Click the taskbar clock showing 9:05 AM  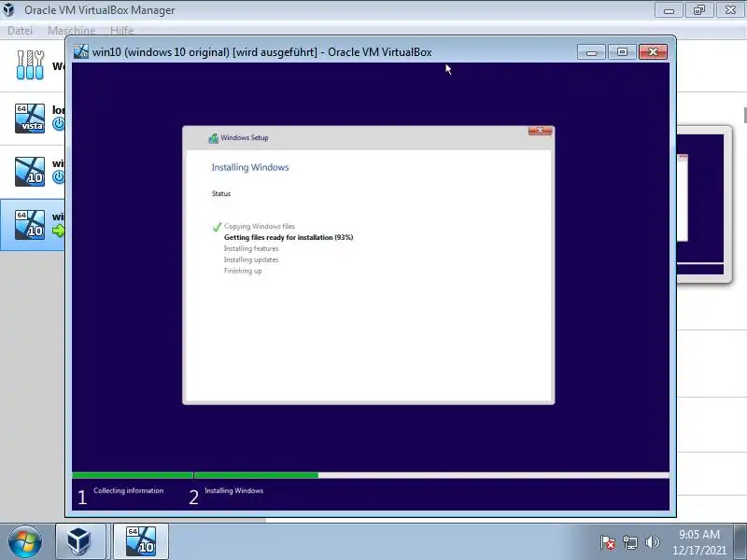[699, 542]
